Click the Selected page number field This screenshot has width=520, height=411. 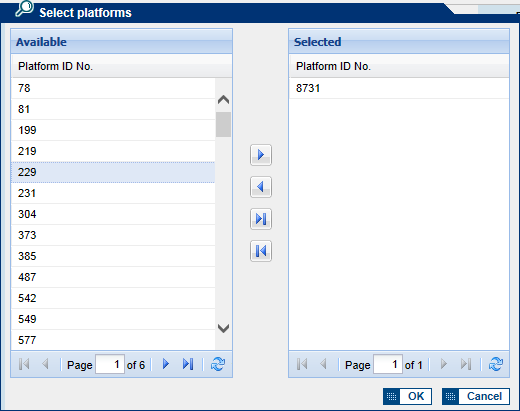pyautogui.click(x=388, y=364)
